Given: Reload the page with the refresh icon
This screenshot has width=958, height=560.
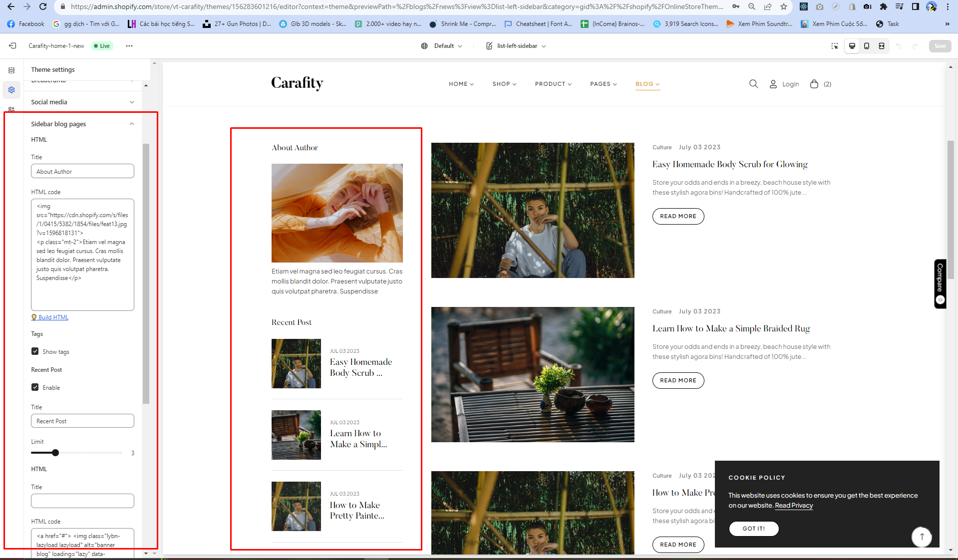Looking at the screenshot, I should [43, 6].
